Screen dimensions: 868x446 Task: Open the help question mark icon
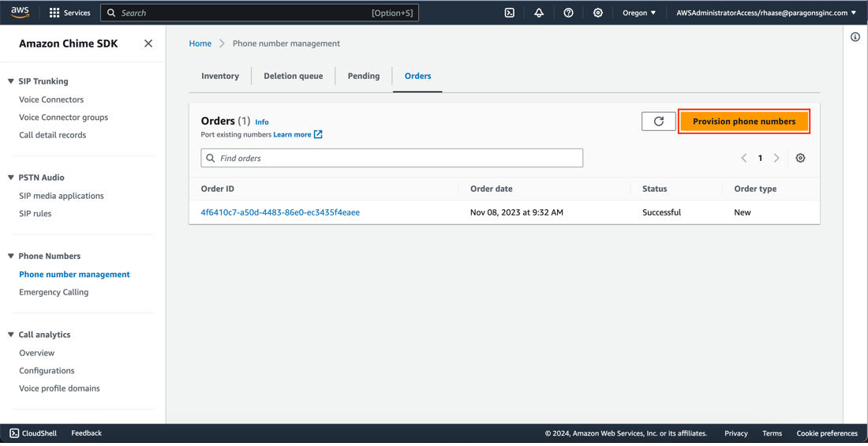click(x=568, y=13)
